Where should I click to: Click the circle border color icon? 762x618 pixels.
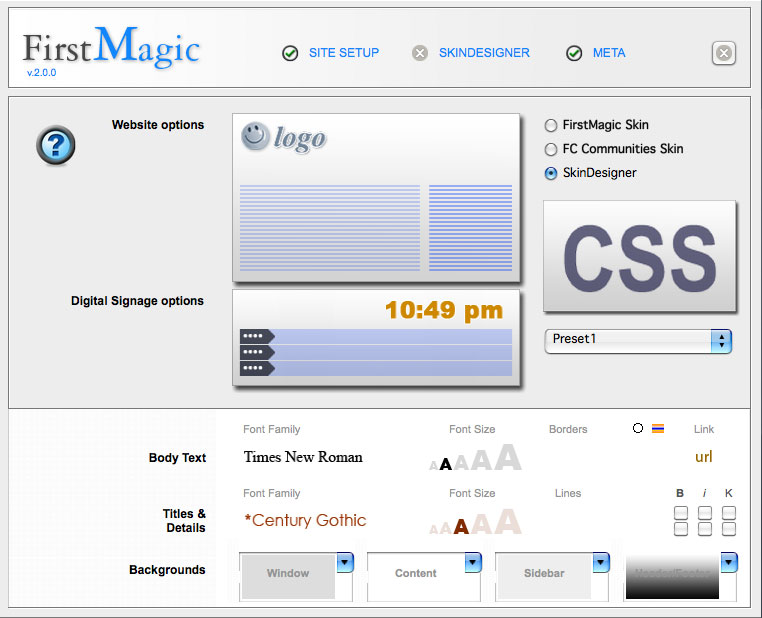click(638, 429)
